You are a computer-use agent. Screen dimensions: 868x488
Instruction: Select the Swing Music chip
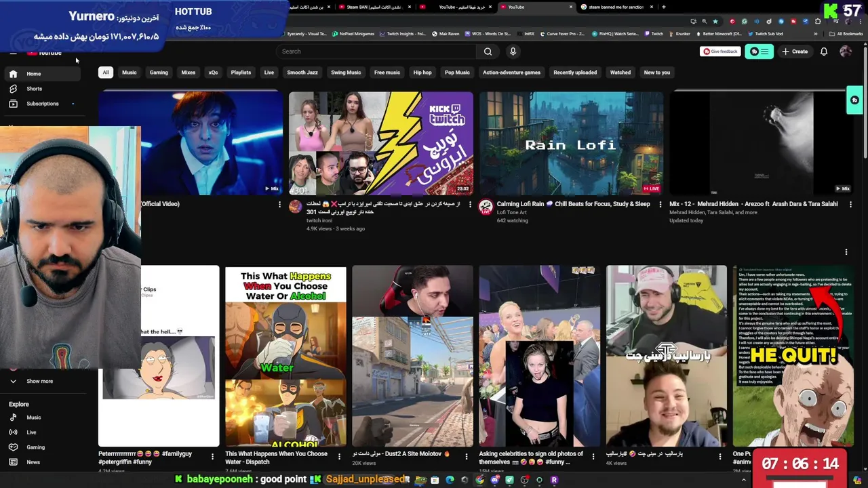[346, 73]
